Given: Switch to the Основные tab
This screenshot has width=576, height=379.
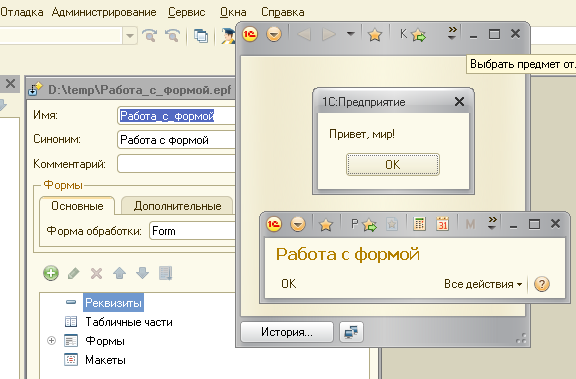Looking at the screenshot, I should point(77,206).
